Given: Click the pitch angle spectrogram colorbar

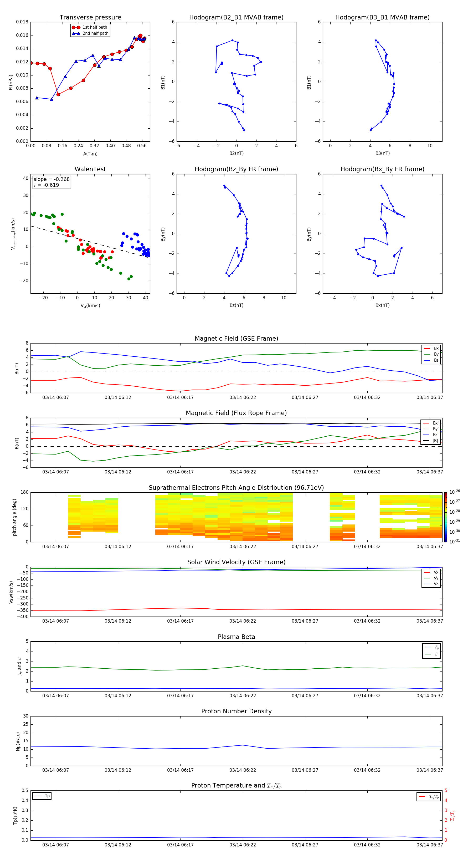Looking at the screenshot, I should [x=445, y=517].
